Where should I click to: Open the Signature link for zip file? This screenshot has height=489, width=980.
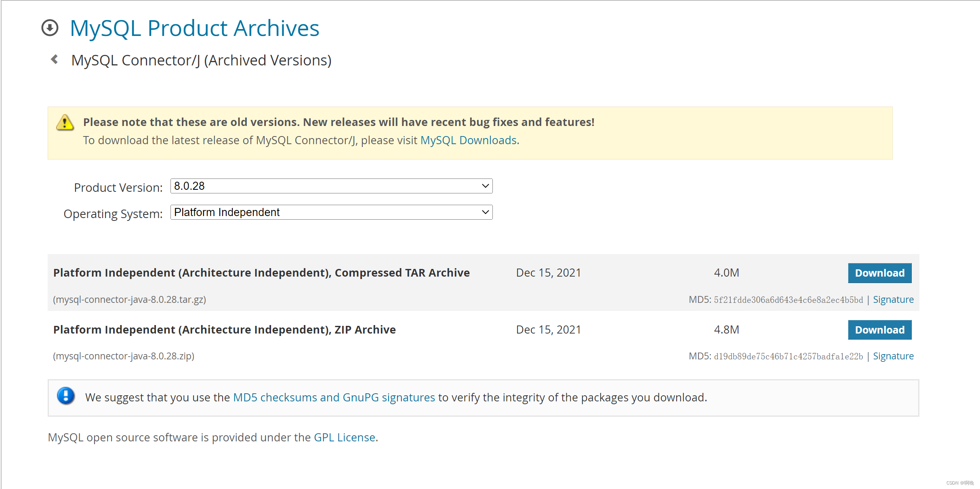893,356
